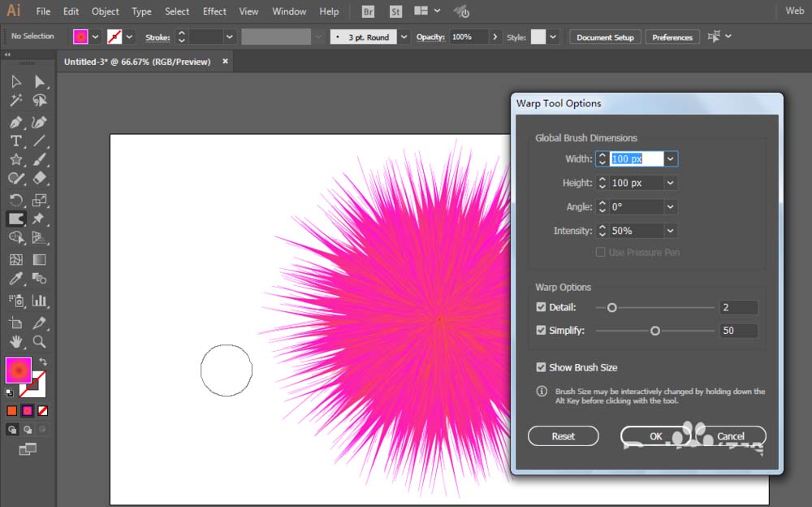
Task: Select the Eyedropper tool
Action: pos(16,279)
